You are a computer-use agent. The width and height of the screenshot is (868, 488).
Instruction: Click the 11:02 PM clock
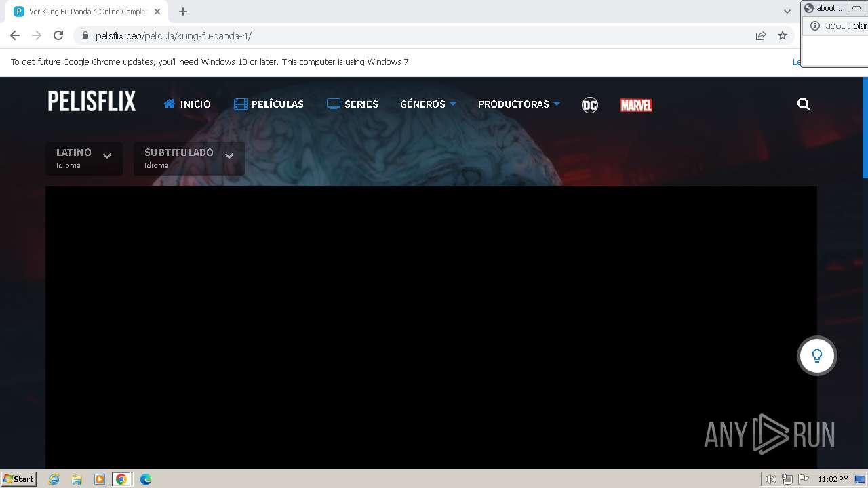833,479
